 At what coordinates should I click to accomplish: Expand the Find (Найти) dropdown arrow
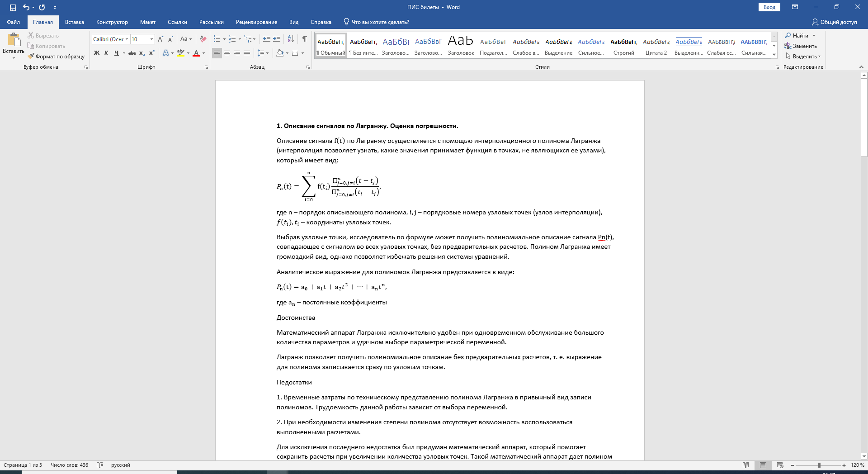click(x=814, y=36)
